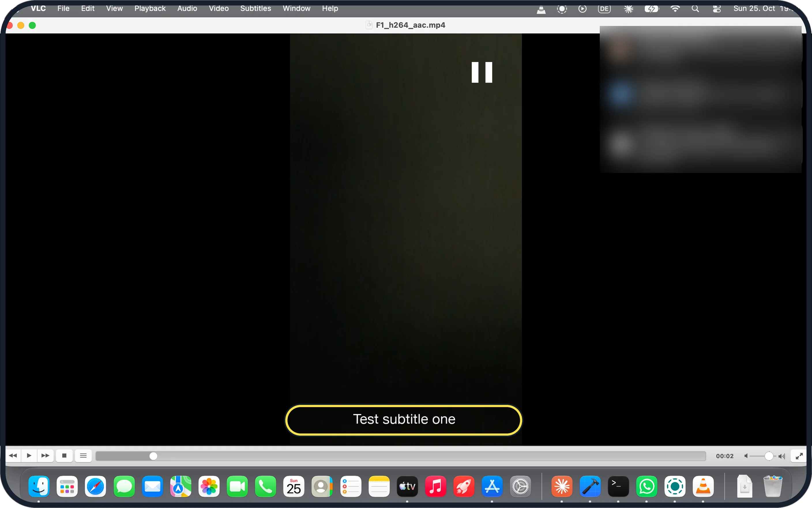This screenshot has height=508, width=812.
Task: Open Music app from the Dock
Action: pyautogui.click(x=435, y=486)
